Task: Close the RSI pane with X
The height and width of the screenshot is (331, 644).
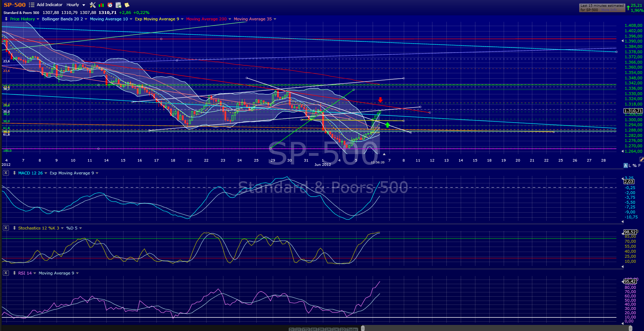Action: tap(6, 273)
